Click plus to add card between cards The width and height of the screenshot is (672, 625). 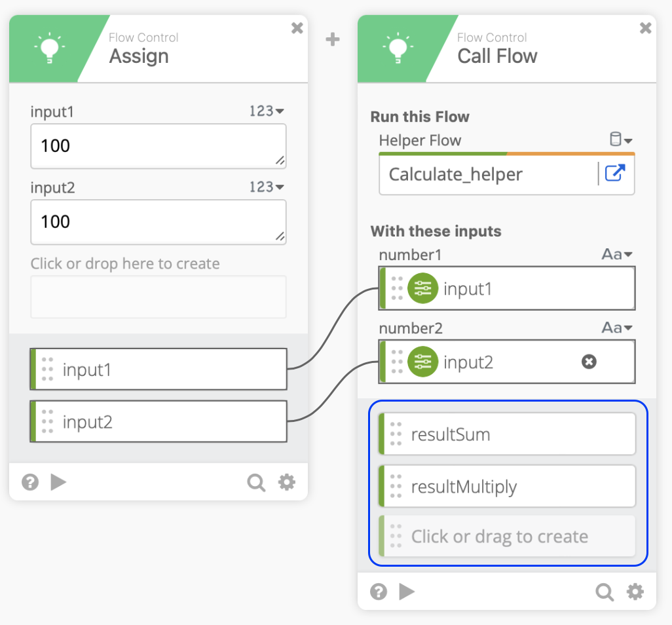click(x=333, y=40)
